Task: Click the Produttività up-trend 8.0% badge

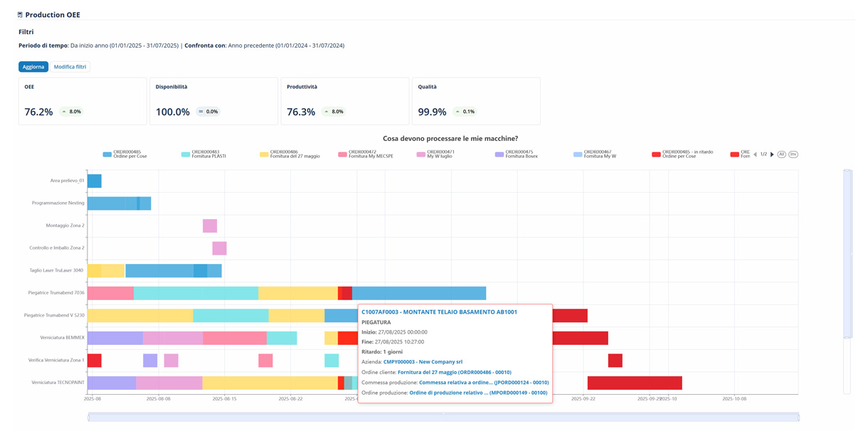Action: coord(332,112)
